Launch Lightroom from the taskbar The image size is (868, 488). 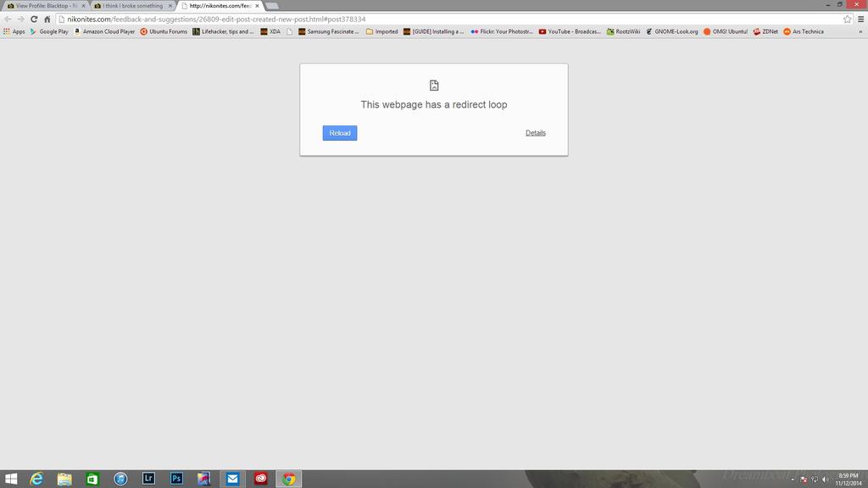[x=148, y=479]
